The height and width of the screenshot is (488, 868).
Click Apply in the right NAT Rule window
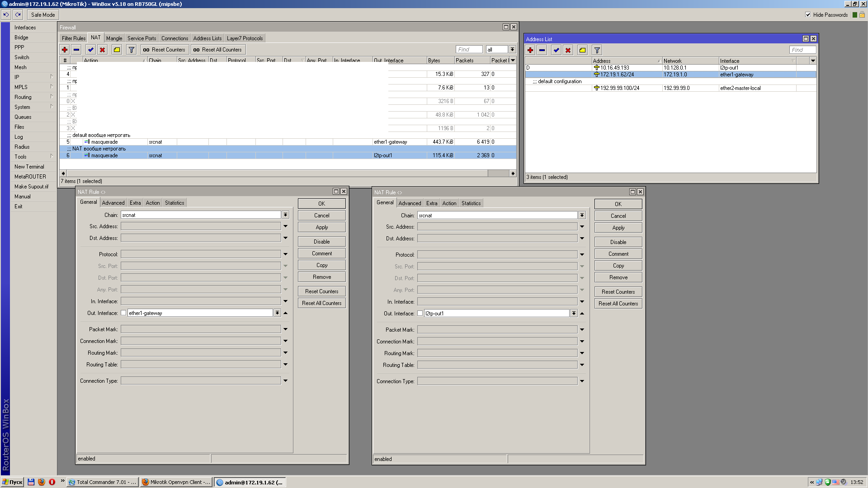[x=618, y=228]
